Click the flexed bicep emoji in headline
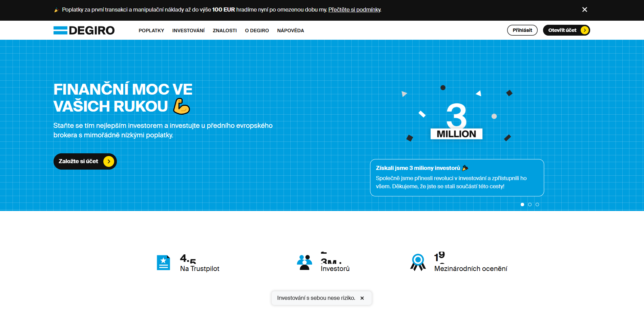Image resolution: width=644 pixels, height=310 pixels. pos(182,106)
